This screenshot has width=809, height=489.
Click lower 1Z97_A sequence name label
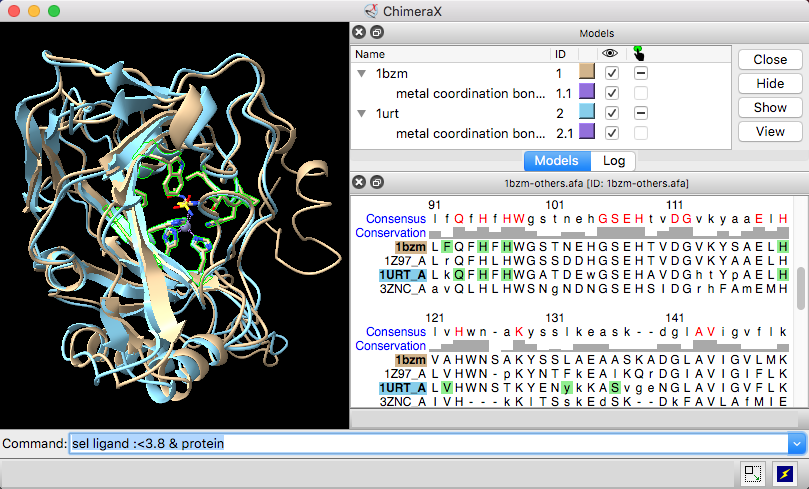point(405,373)
